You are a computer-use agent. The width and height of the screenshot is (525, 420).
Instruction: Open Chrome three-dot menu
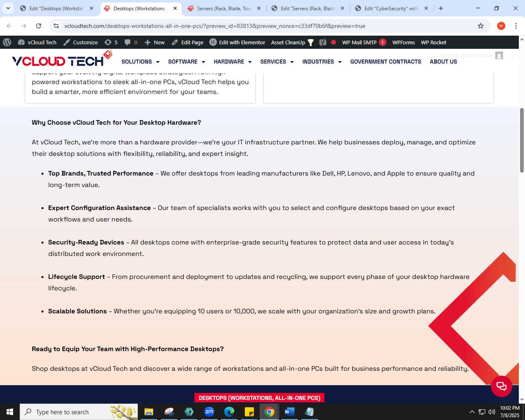[516, 26]
